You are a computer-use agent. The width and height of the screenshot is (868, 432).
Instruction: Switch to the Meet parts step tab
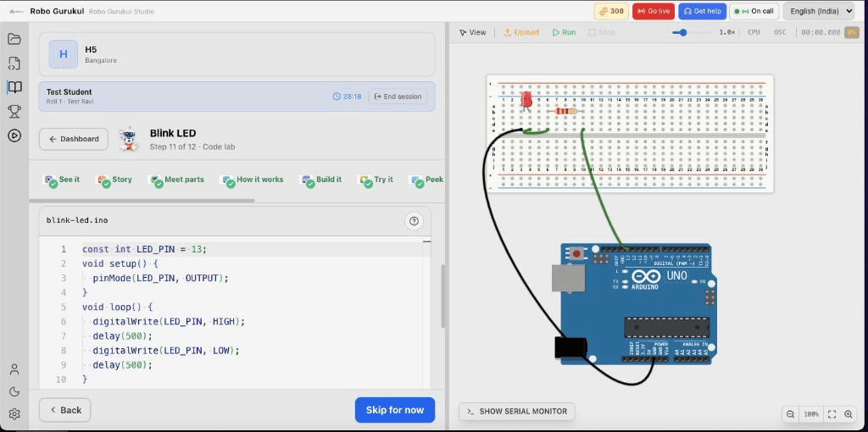pyautogui.click(x=176, y=180)
